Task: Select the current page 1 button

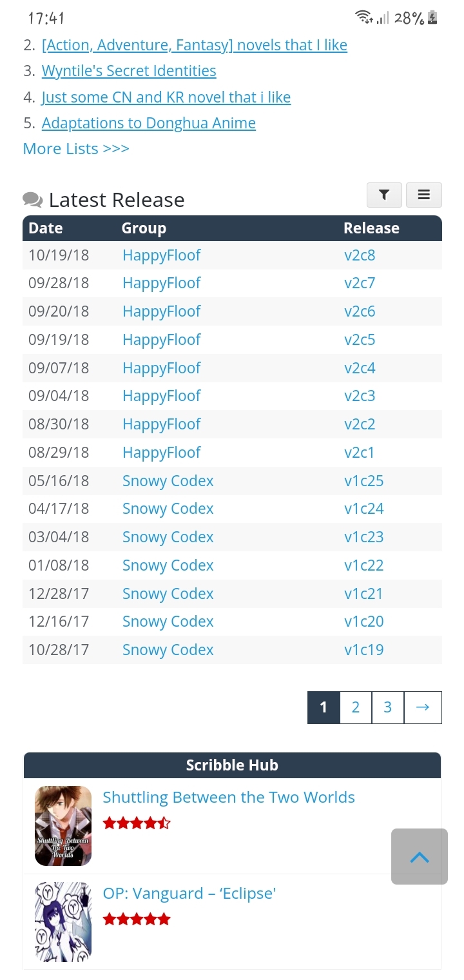Action: click(x=324, y=707)
